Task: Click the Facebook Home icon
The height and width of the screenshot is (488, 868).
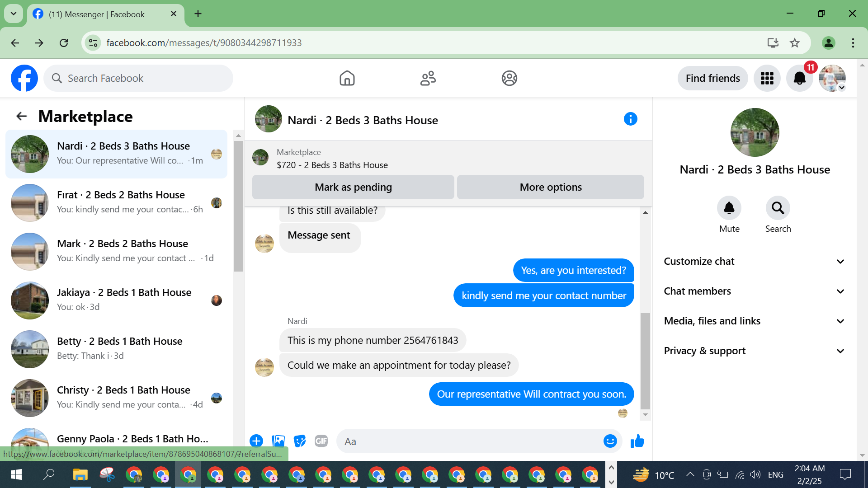Action: (347, 78)
